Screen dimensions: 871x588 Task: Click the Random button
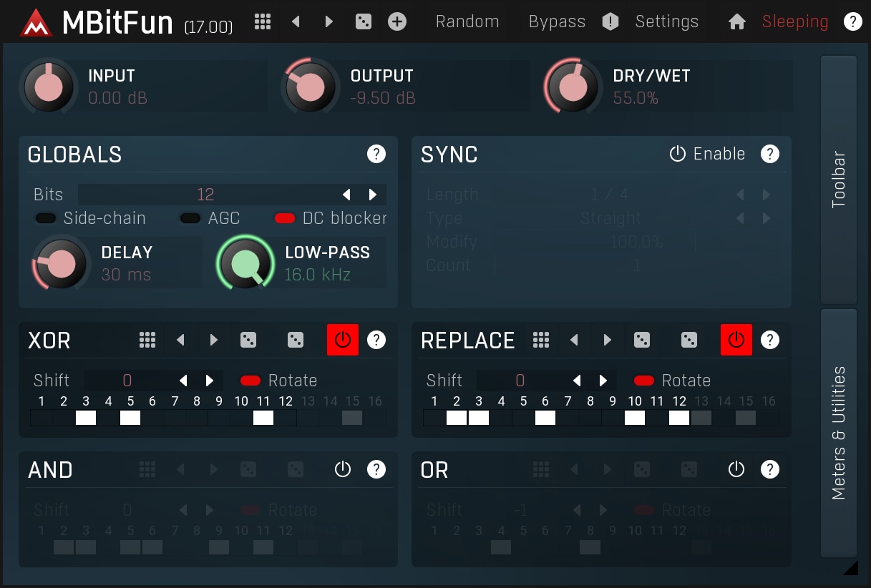click(467, 21)
